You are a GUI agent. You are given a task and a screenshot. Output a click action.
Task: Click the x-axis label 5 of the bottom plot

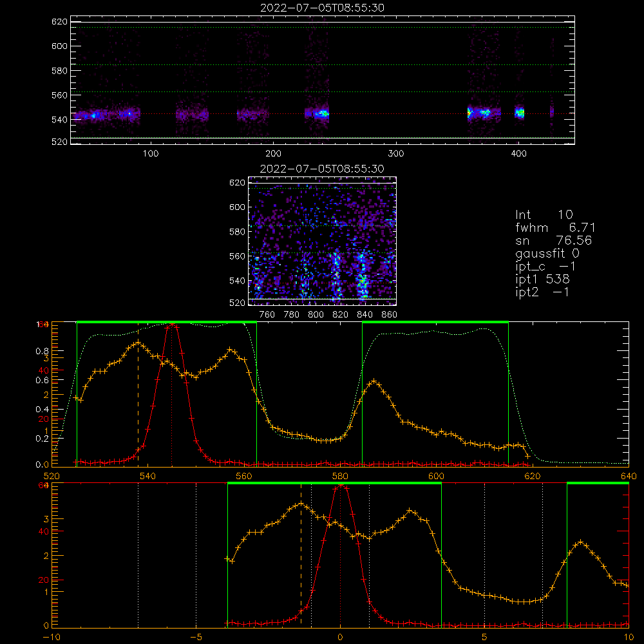pos(484,638)
